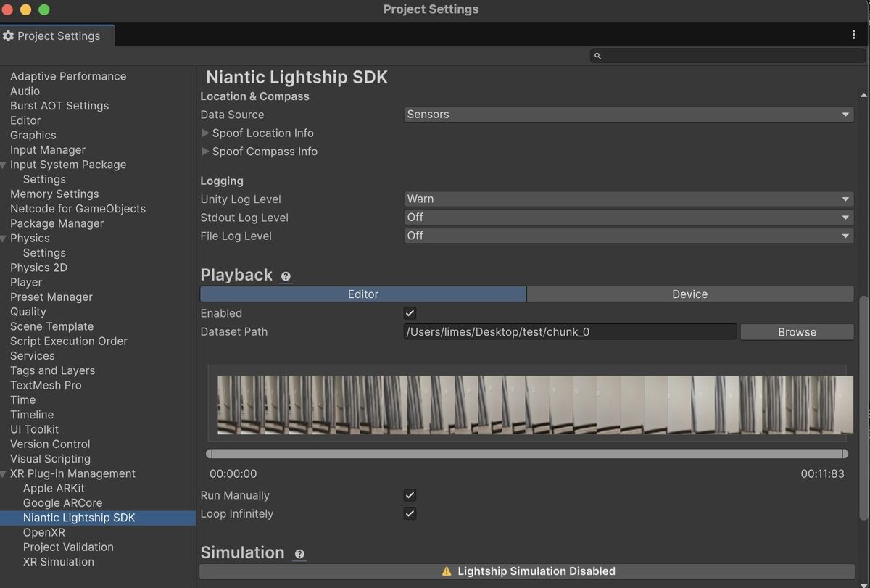Select Visual Scripting settings

(50, 459)
